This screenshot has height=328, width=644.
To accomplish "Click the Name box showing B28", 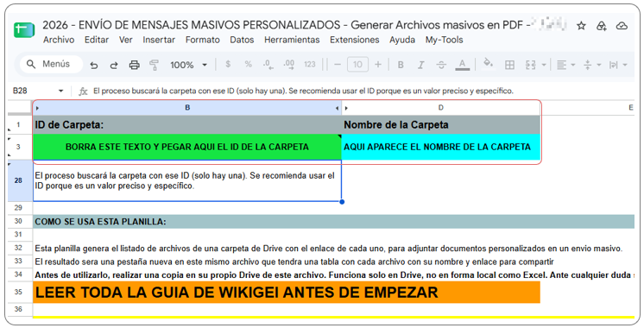I will click(20, 91).
